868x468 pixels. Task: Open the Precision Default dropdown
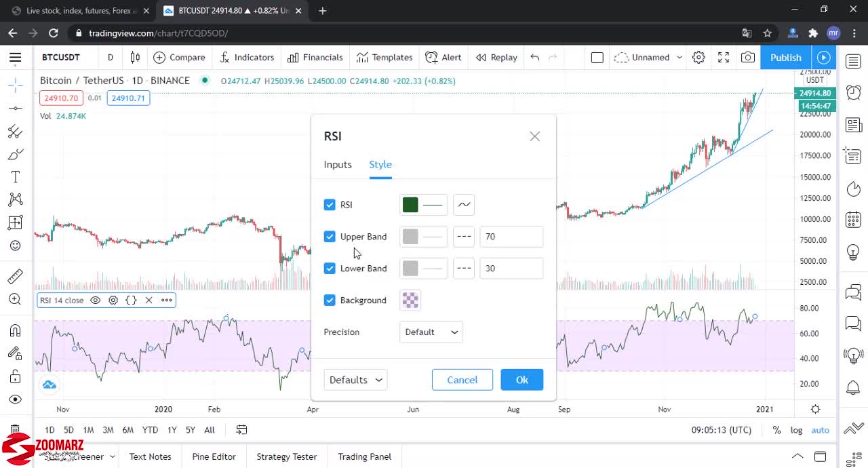coord(431,332)
